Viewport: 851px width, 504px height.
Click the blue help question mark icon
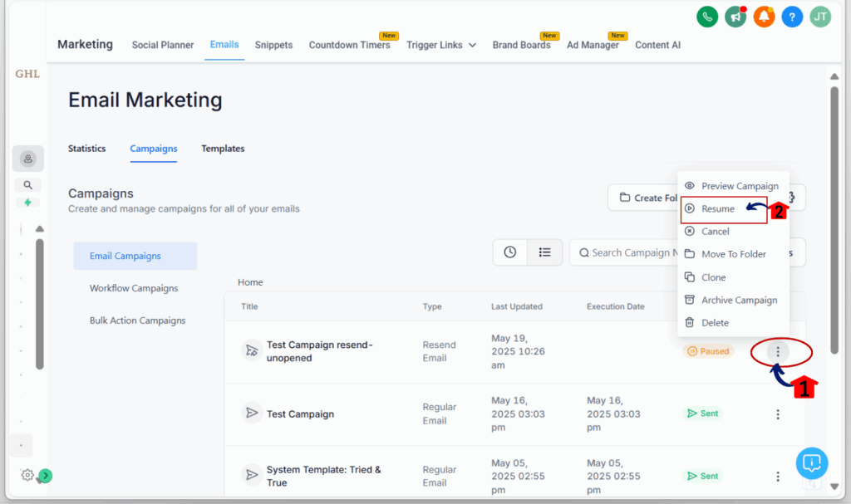tap(791, 16)
